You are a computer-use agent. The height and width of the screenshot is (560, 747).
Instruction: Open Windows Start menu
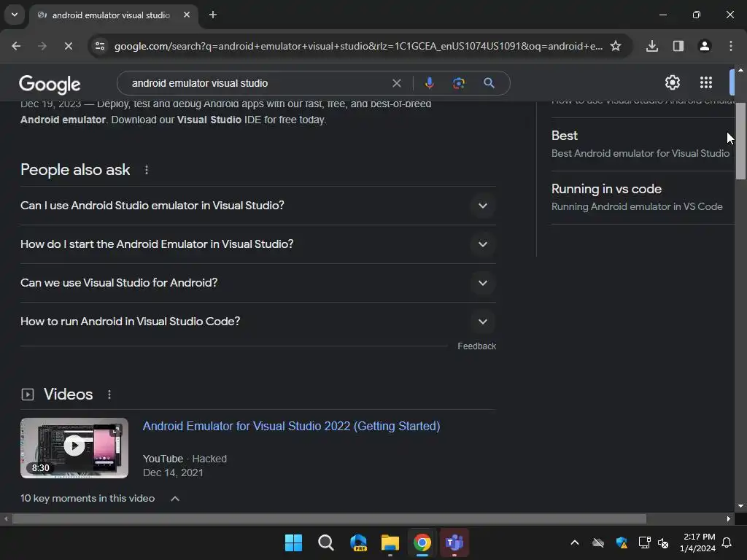[293, 542]
